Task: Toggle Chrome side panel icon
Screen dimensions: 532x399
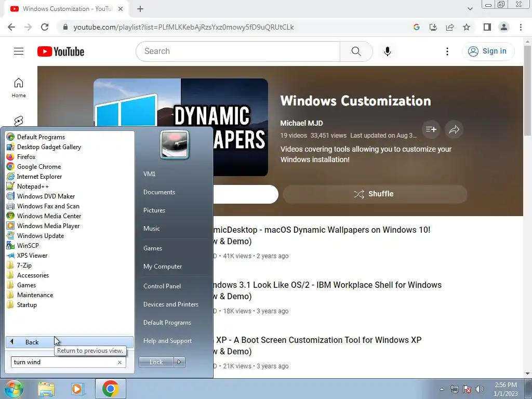Action: [487, 27]
